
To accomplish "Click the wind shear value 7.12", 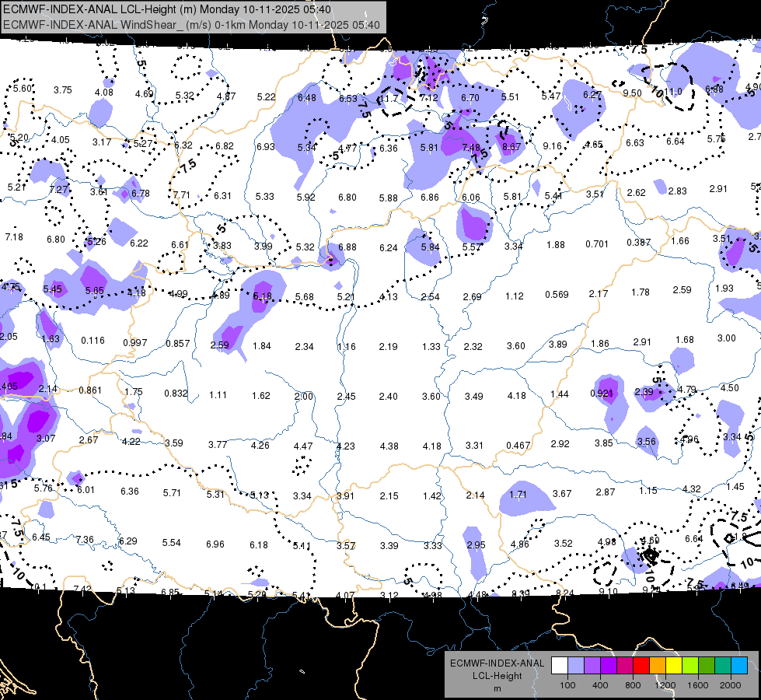I will [429, 98].
